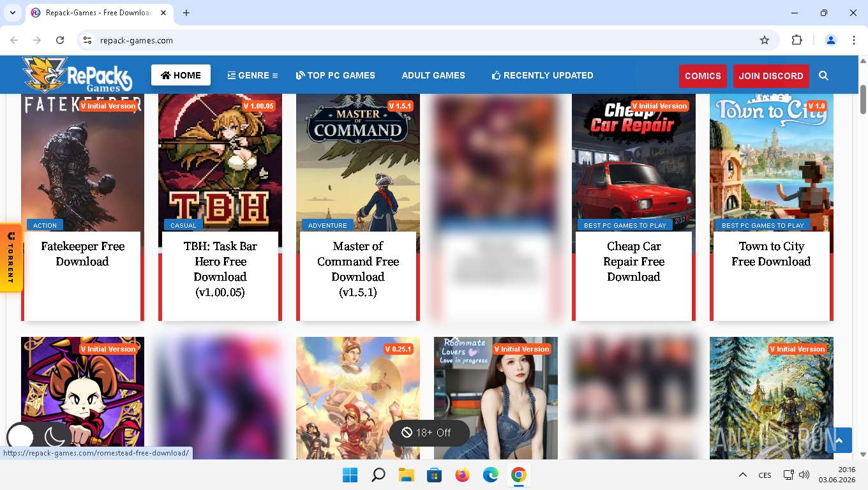Screen dimensions: 868x490
Task: Click the Repack-Games site logo
Action: pos(77,75)
